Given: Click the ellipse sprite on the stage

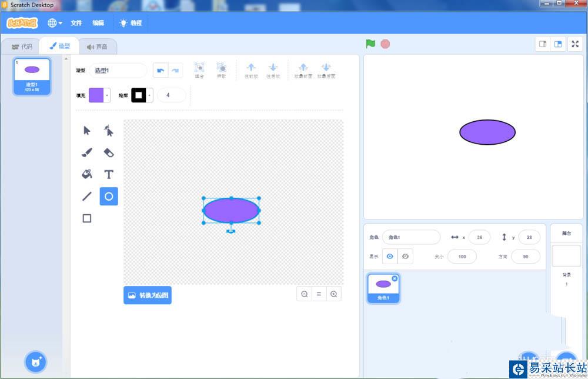Looking at the screenshot, I should [x=487, y=132].
